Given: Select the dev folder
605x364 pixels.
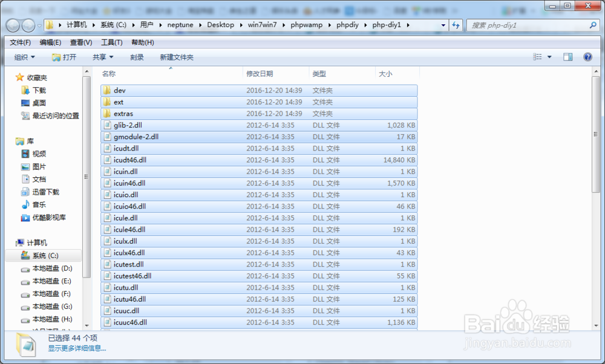Looking at the screenshot, I should coord(259,90).
